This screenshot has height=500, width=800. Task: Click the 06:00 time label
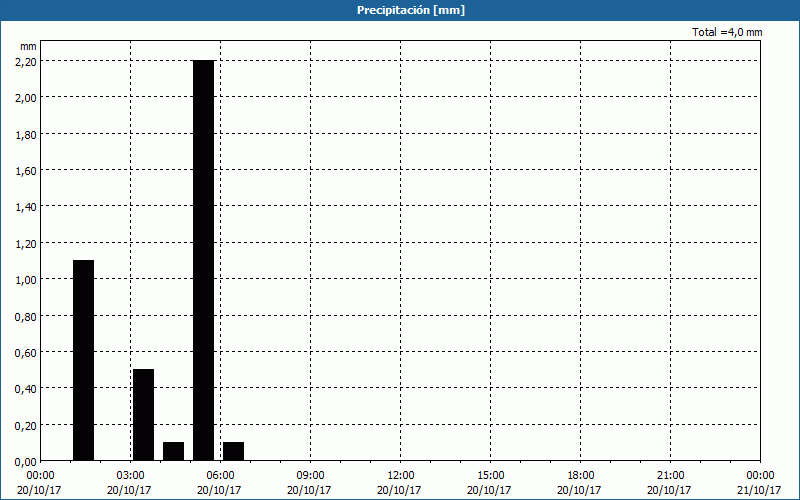tap(220, 476)
